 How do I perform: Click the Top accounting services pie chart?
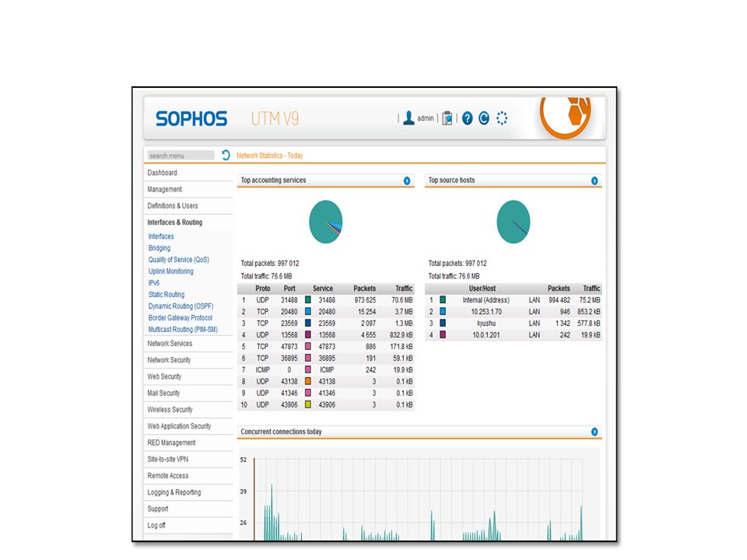[326, 222]
